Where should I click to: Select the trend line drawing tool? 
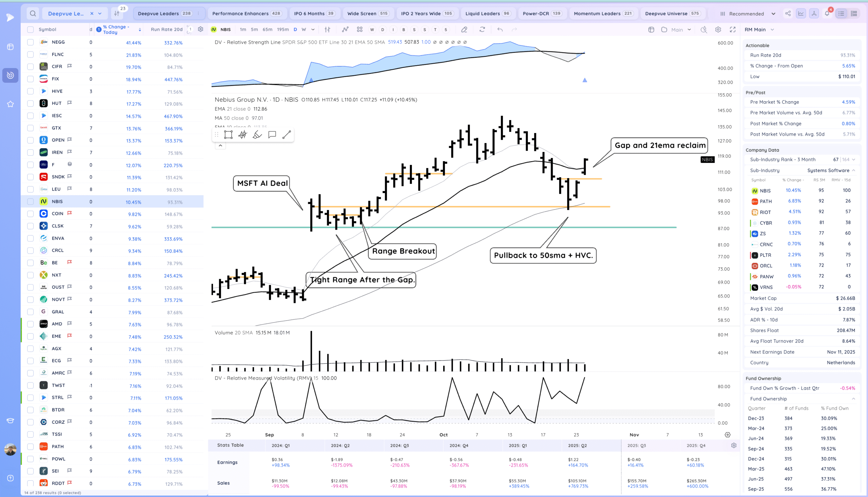[x=287, y=135]
